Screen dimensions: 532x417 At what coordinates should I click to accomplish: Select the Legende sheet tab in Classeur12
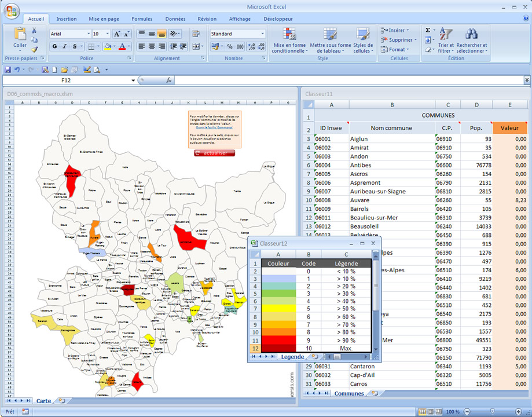coord(292,357)
